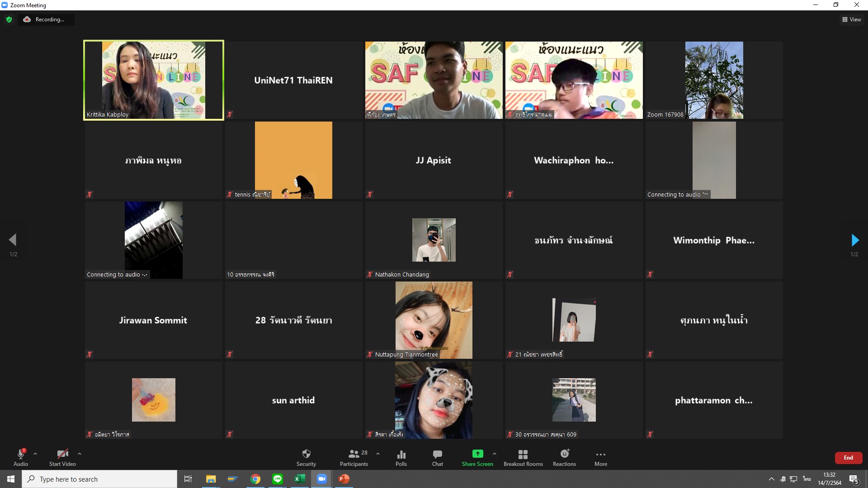The width and height of the screenshot is (868, 488).
Task: Open the Security shield options
Action: [306, 457]
